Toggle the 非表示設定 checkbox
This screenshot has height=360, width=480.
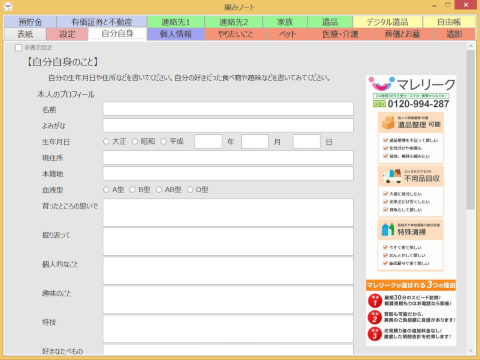click(19, 48)
